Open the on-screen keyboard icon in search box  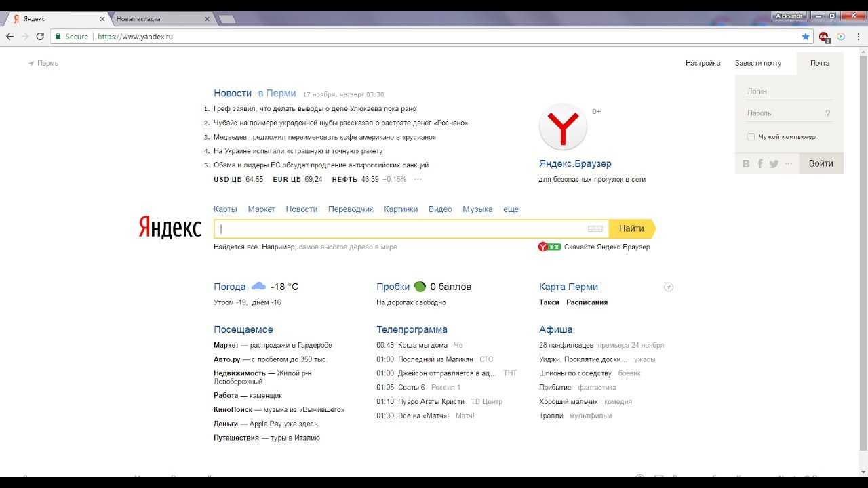[x=595, y=229]
